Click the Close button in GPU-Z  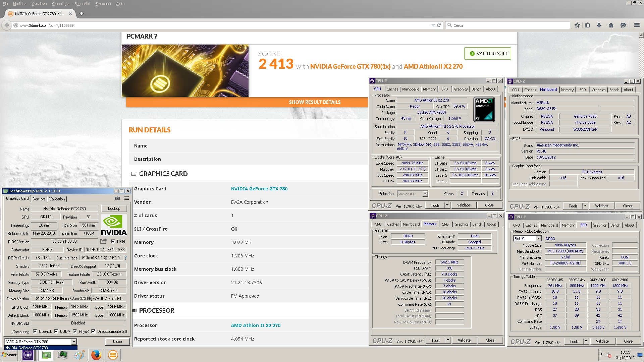tap(117, 342)
